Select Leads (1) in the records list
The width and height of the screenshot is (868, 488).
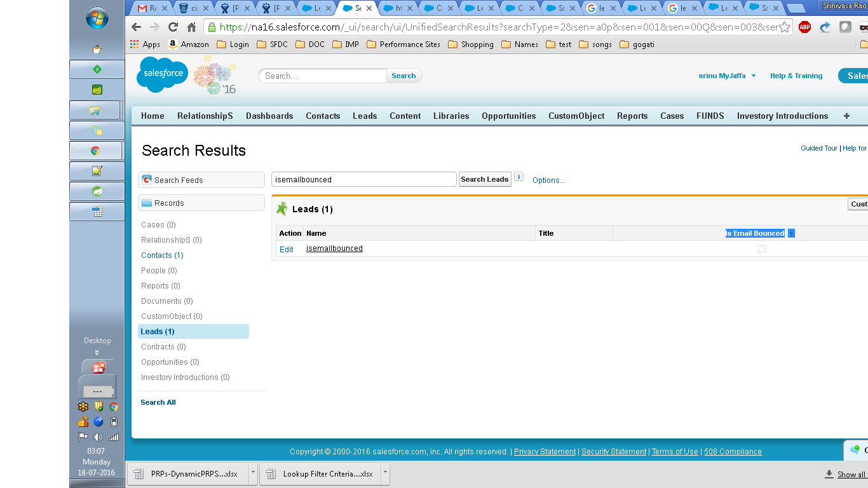193,332
